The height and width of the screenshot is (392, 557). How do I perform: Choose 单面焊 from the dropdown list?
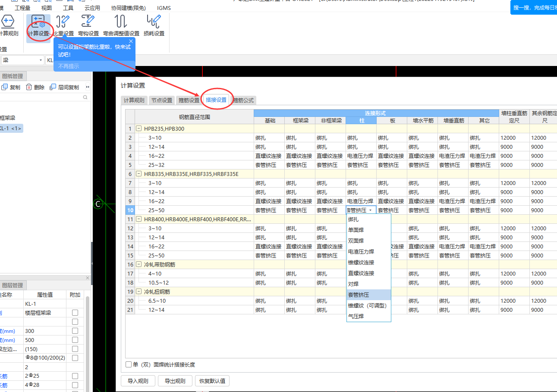tap(368, 230)
